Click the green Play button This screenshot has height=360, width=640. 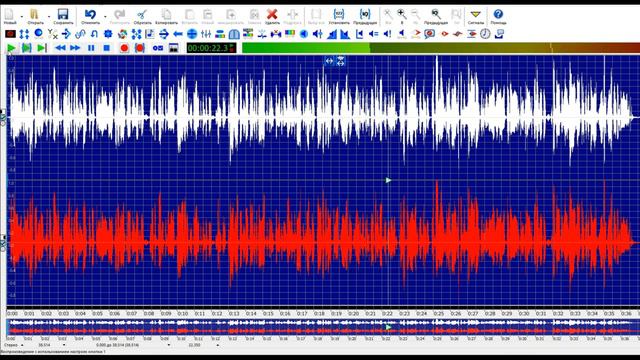11,48
